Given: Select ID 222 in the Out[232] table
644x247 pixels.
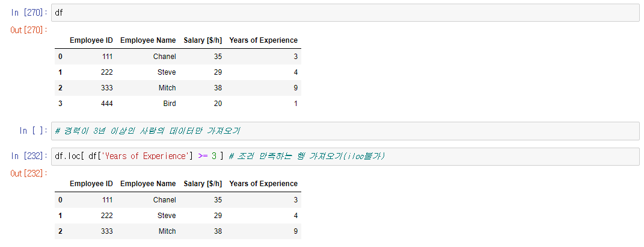Looking at the screenshot, I should [x=107, y=216].
